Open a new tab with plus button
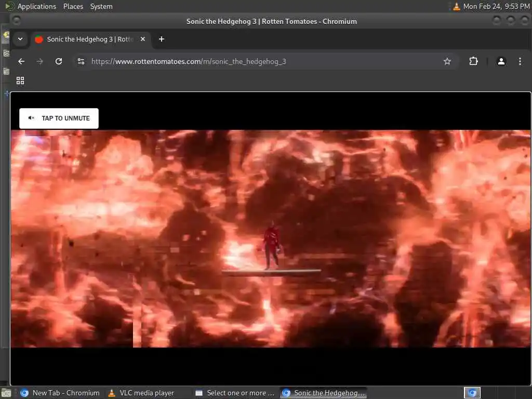 [x=162, y=39]
